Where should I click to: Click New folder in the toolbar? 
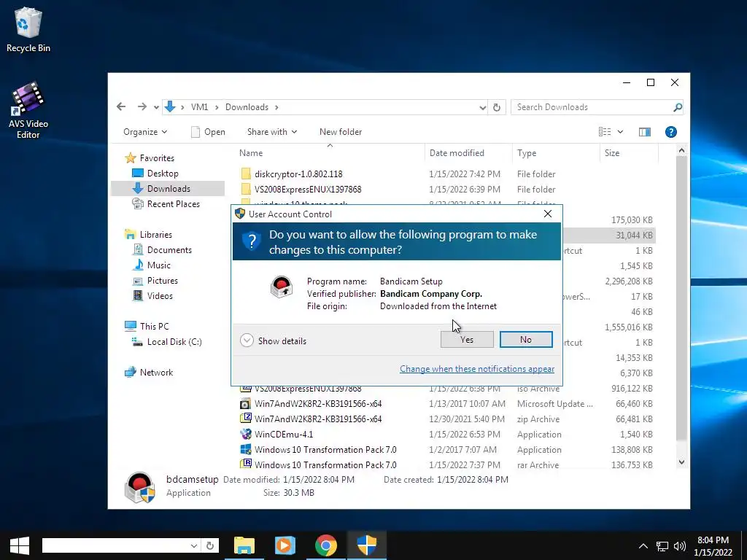click(341, 132)
